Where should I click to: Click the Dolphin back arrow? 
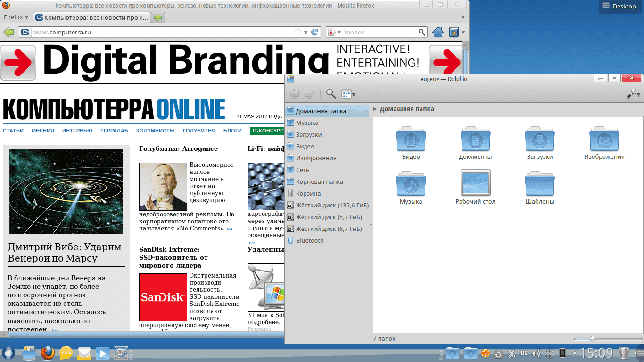click(294, 94)
